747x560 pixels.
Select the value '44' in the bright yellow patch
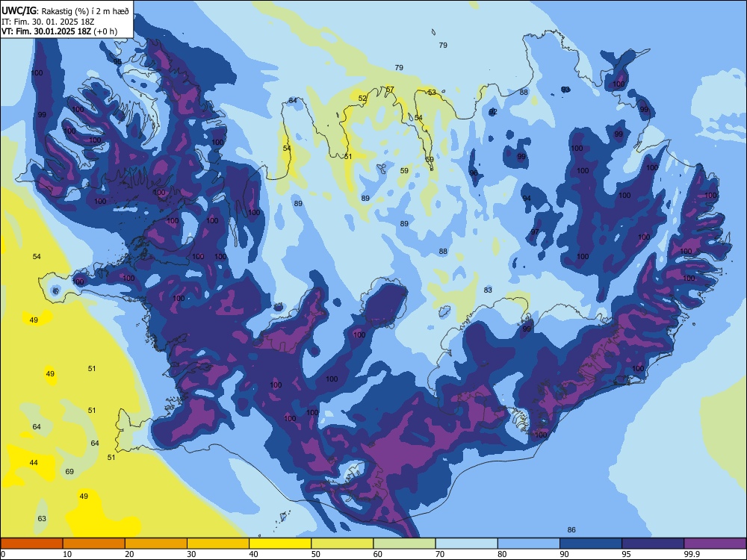pyautogui.click(x=34, y=462)
